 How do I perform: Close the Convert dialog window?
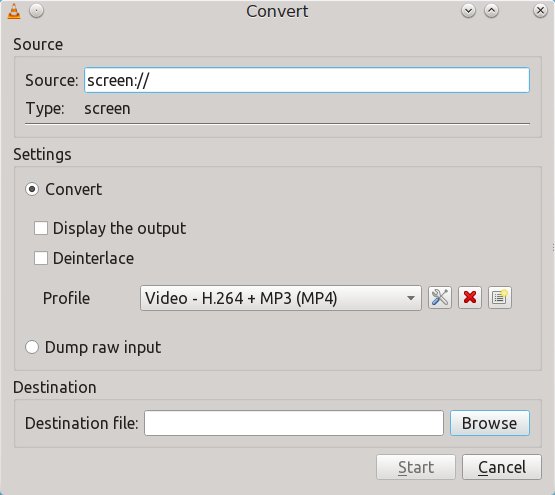tap(540, 11)
